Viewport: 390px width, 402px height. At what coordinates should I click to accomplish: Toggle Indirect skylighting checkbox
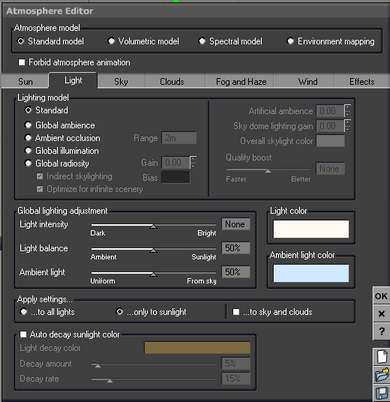(40, 176)
